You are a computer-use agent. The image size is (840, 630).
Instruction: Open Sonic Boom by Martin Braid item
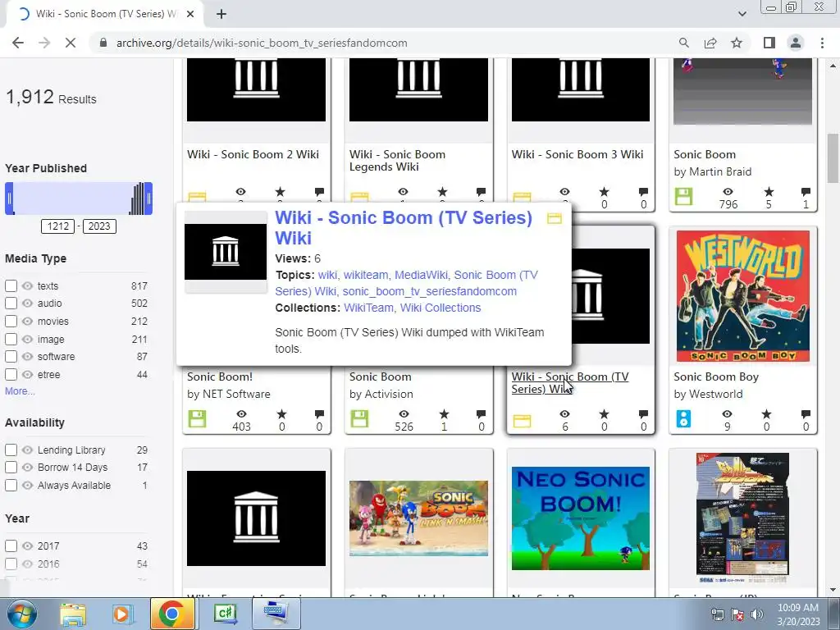click(x=705, y=154)
